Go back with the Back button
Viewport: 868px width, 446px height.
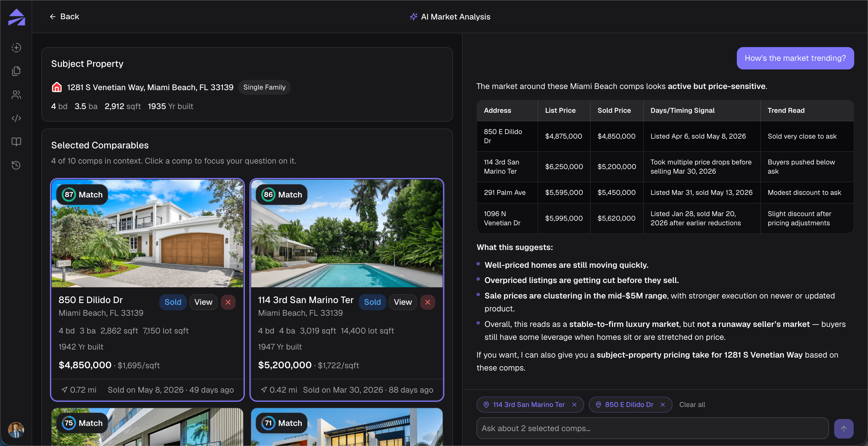pyautogui.click(x=64, y=17)
